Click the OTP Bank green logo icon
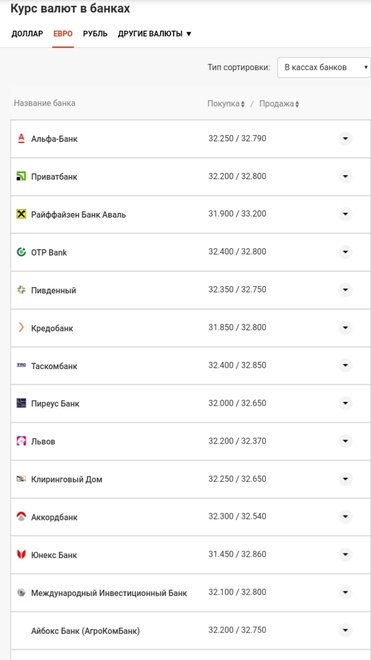 [21, 252]
